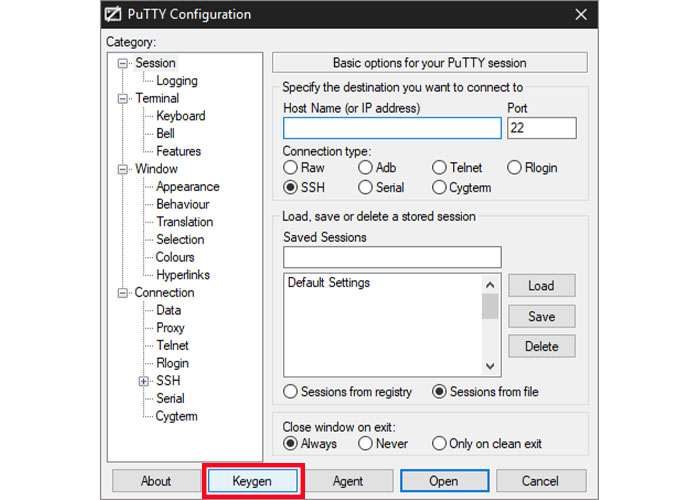
Task: Open the Appearance category
Action: point(188,187)
